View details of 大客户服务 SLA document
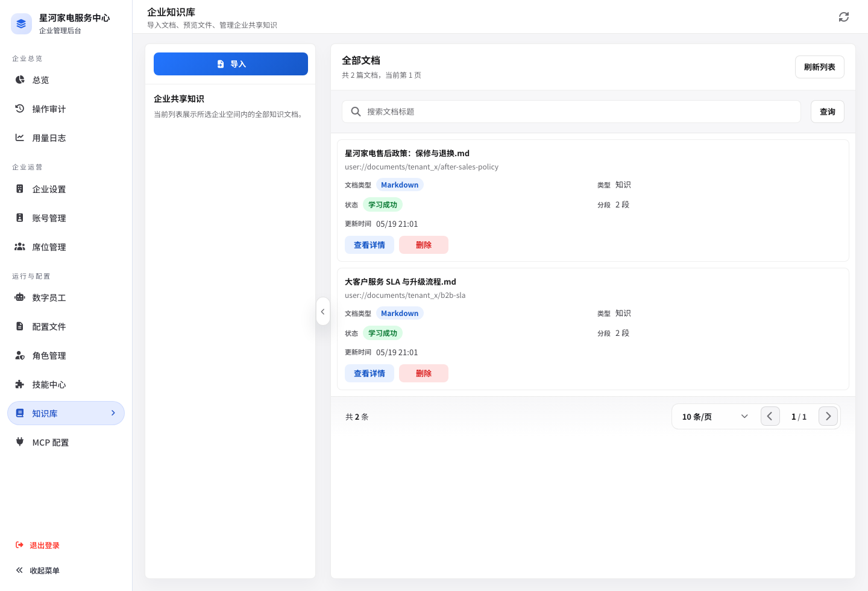Viewport: 868px width, 591px height. (x=370, y=373)
